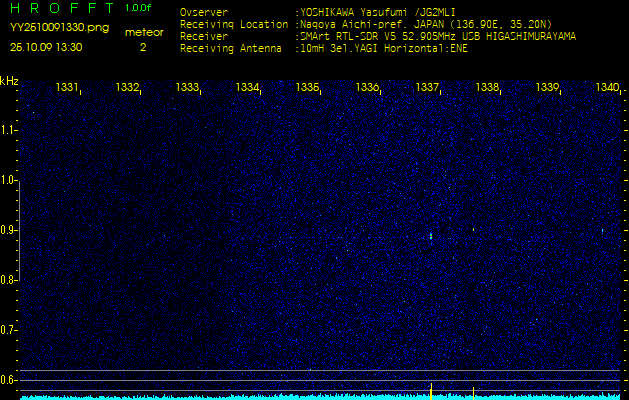This screenshot has height=400, width=629.
Task: Click the date stamp 25.10.09 13:30
Action: point(46,46)
